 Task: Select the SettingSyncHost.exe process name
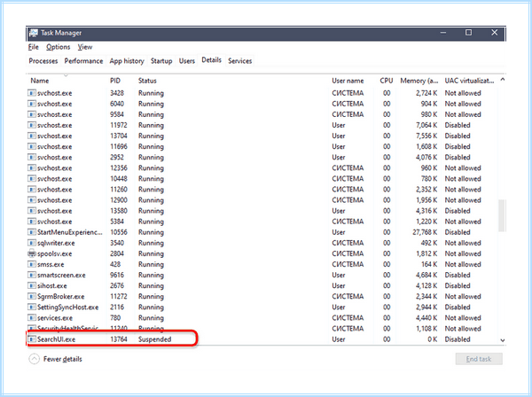68,307
